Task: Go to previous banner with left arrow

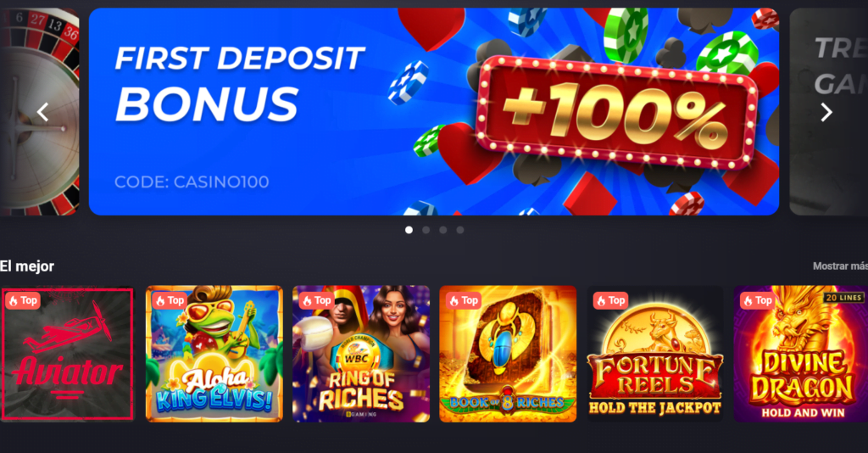Action: [x=42, y=113]
